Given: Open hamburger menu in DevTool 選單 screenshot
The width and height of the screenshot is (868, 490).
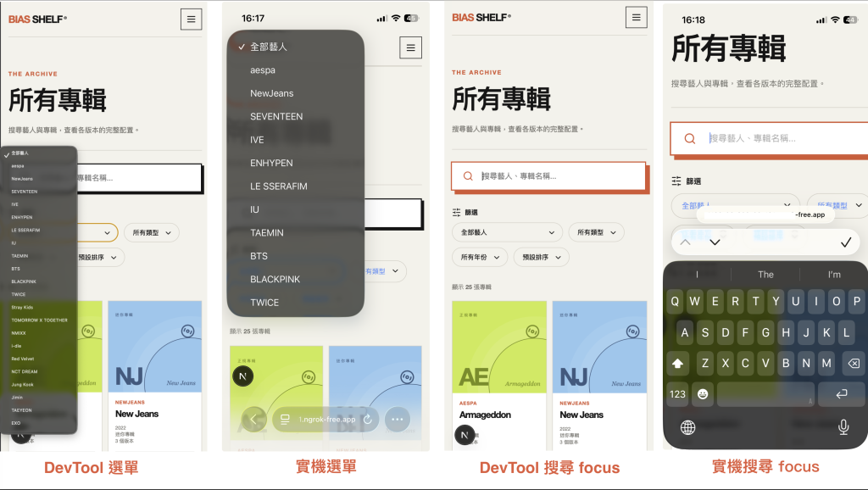Looking at the screenshot, I should pyautogui.click(x=191, y=19).
